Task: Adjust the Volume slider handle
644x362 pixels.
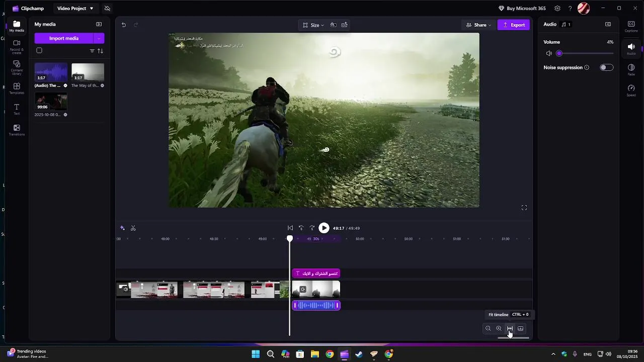Action: [x=559, y=53]
